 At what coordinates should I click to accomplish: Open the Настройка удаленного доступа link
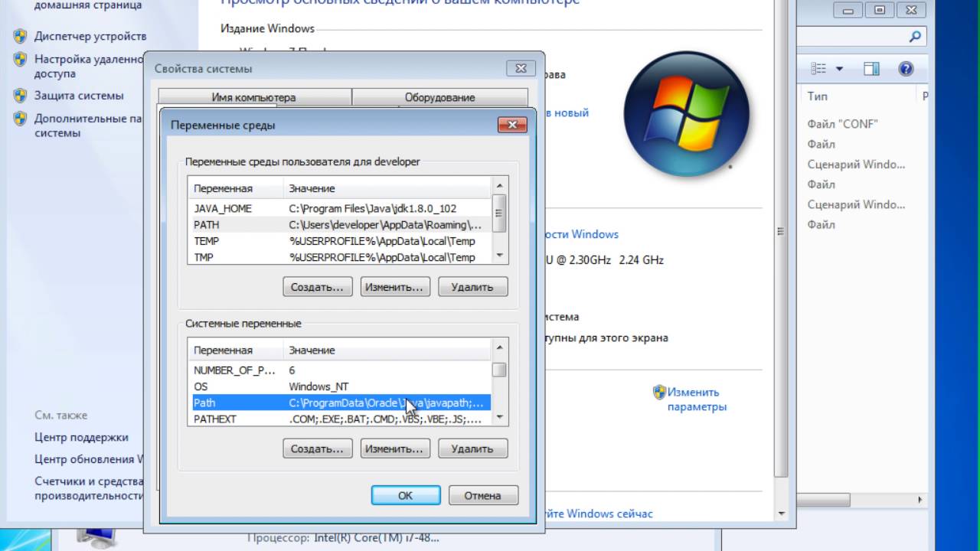point(89,67)
